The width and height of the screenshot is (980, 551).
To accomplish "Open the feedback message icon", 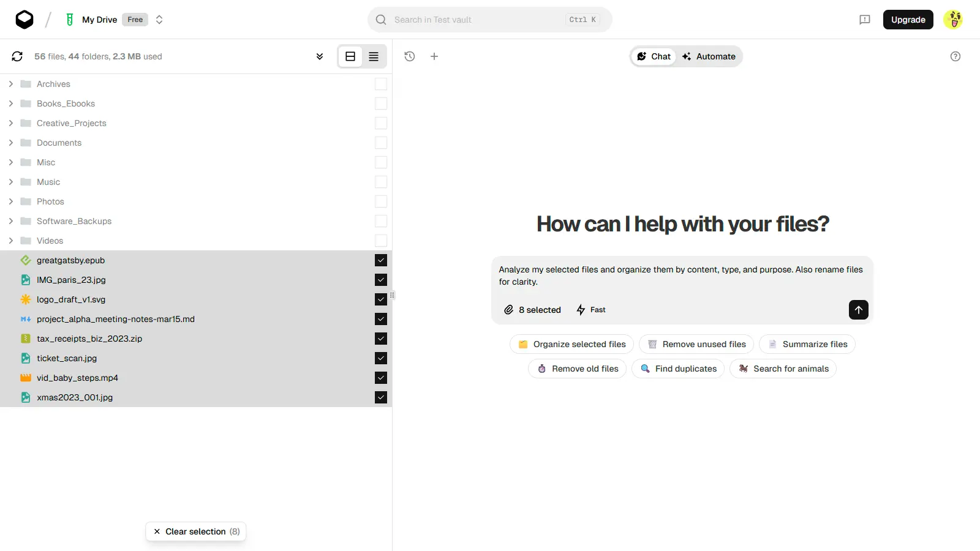I will 865,20.
